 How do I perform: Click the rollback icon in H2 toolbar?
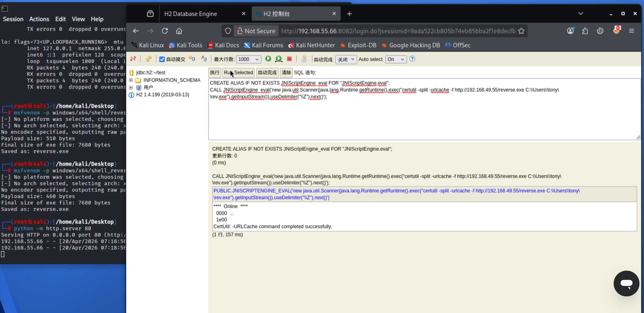coord(192,59)
